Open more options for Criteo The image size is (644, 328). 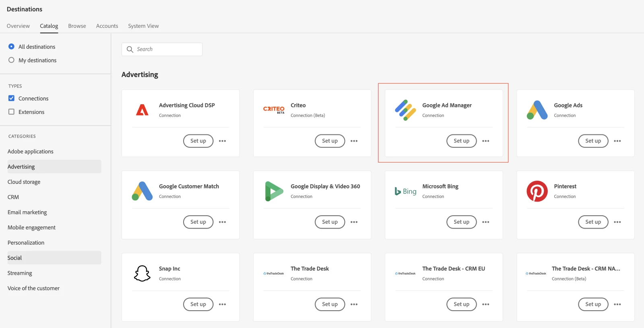(354, 141)
